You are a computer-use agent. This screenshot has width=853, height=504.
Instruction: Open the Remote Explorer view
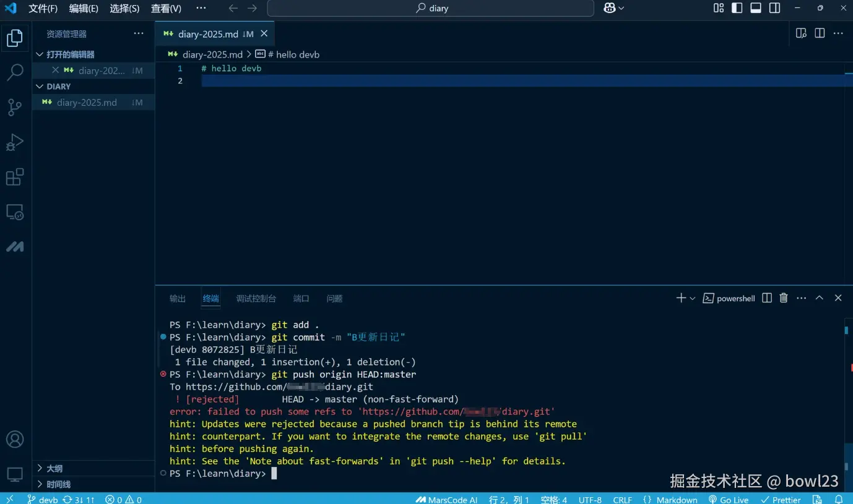tap(15, 212)
